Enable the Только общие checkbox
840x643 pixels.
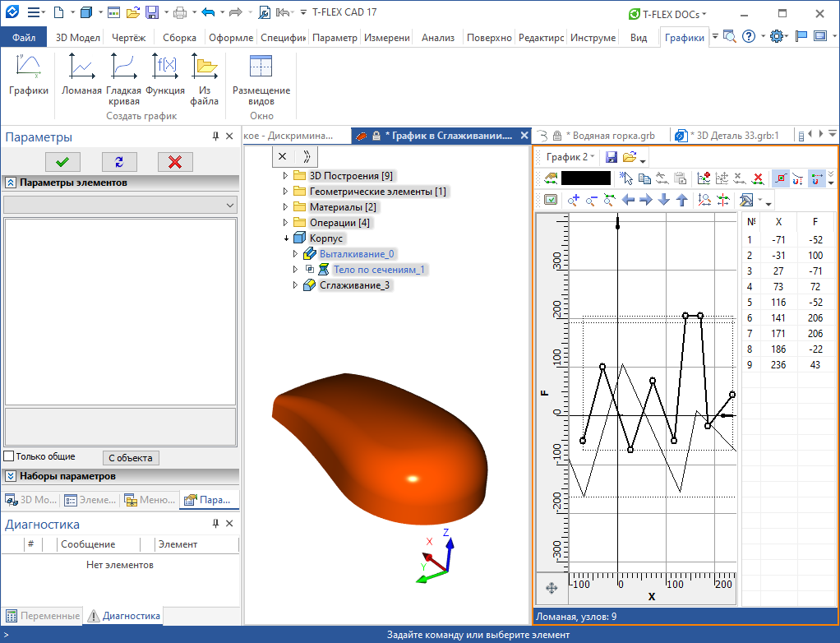pos(7,457)
